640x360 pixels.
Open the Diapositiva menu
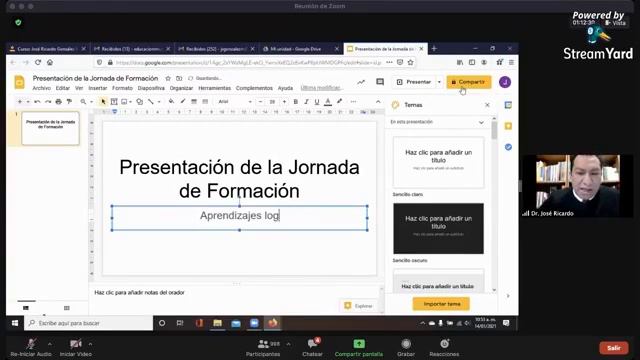[151, 88]
